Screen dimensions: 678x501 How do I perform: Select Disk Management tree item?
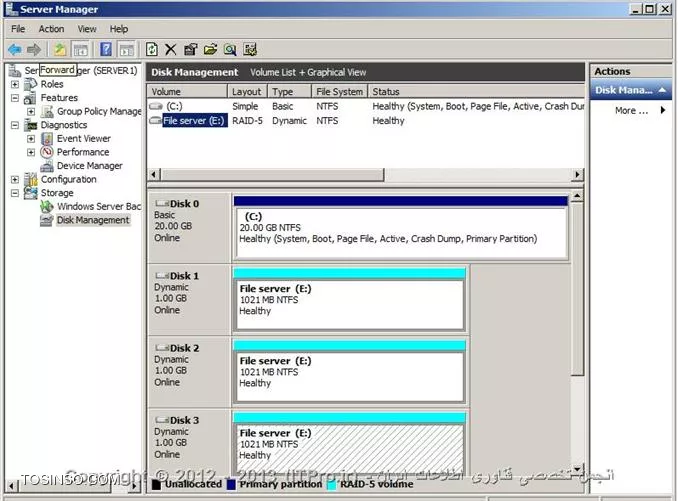coord(93,220)
